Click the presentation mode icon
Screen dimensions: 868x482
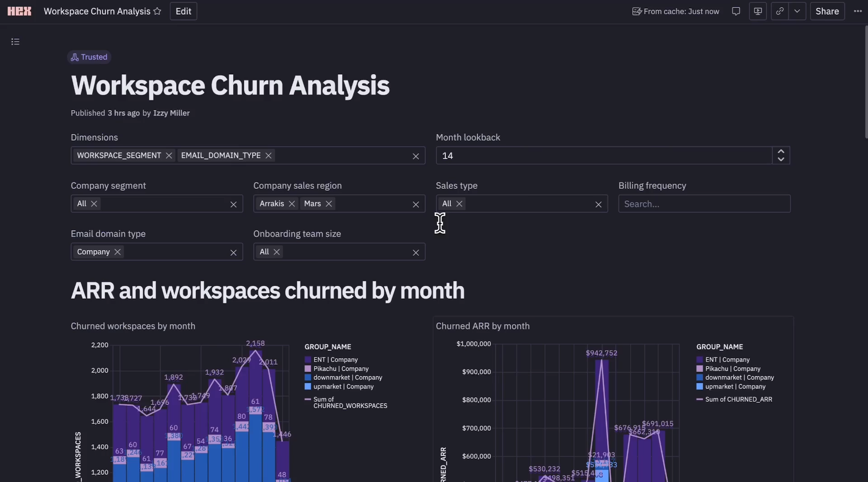pyautogui.click(x=758, y=11)
